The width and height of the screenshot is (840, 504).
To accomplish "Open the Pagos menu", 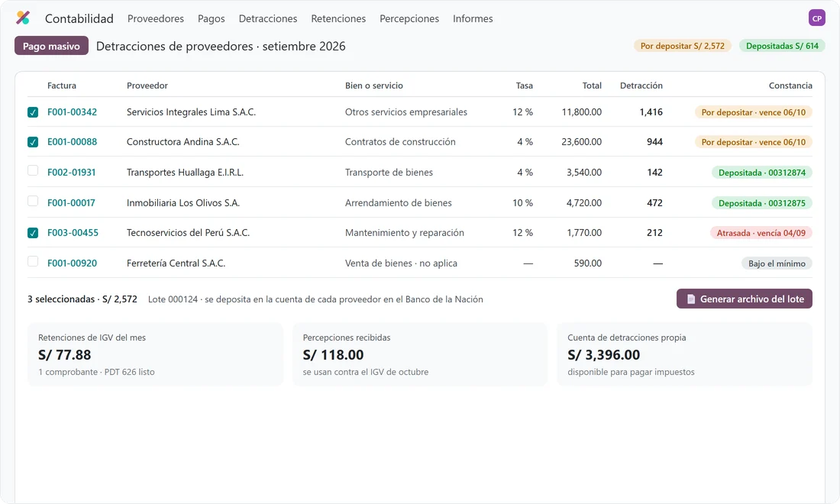I will tap(211, 18).
